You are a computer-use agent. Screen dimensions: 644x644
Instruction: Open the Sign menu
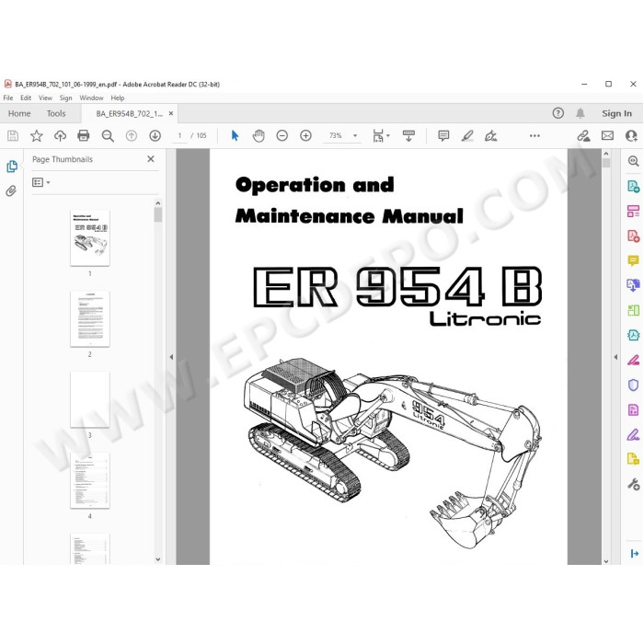coord(65,98)
